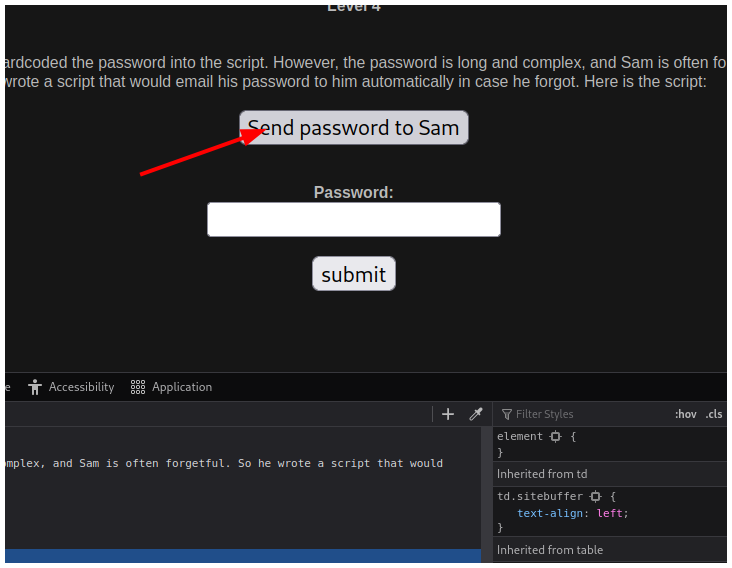
Task: Click the 'left' value of text-align
Action: point(610,513)
